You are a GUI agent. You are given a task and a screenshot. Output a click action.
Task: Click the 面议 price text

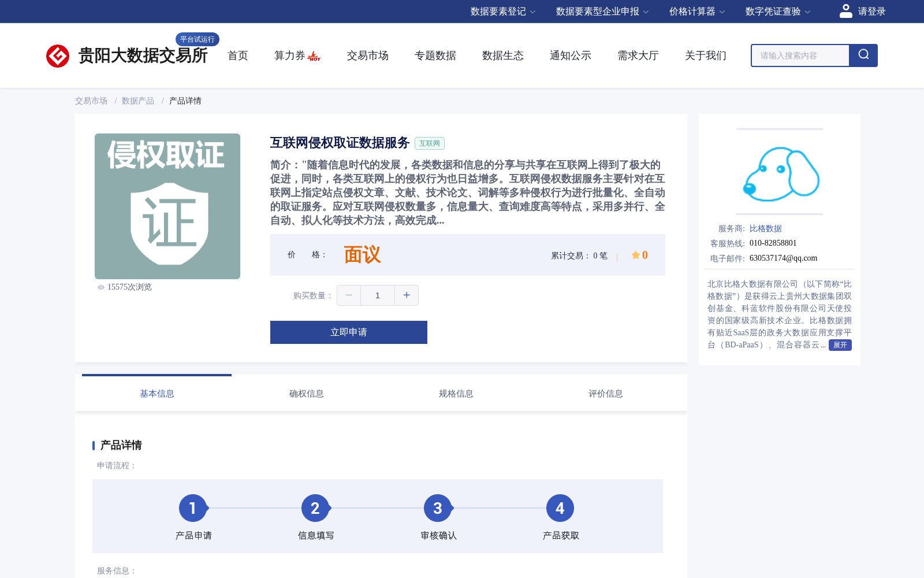coord(363,255)
